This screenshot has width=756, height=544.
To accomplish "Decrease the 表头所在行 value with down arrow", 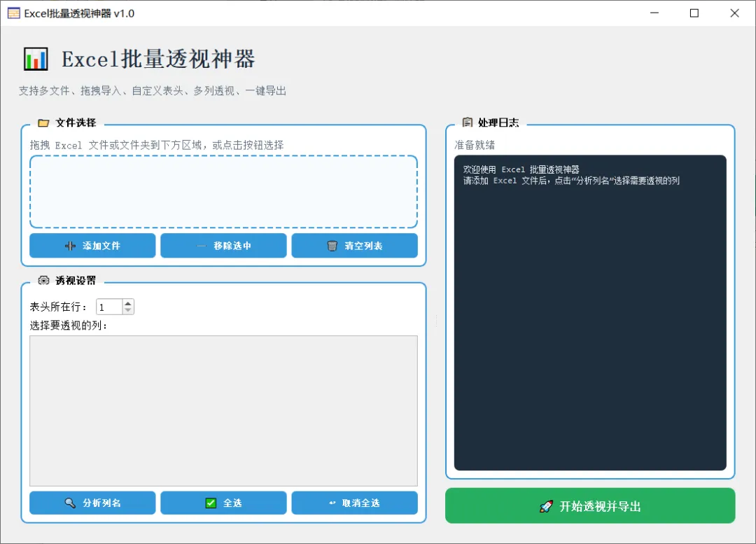I will tap(128, 310).
